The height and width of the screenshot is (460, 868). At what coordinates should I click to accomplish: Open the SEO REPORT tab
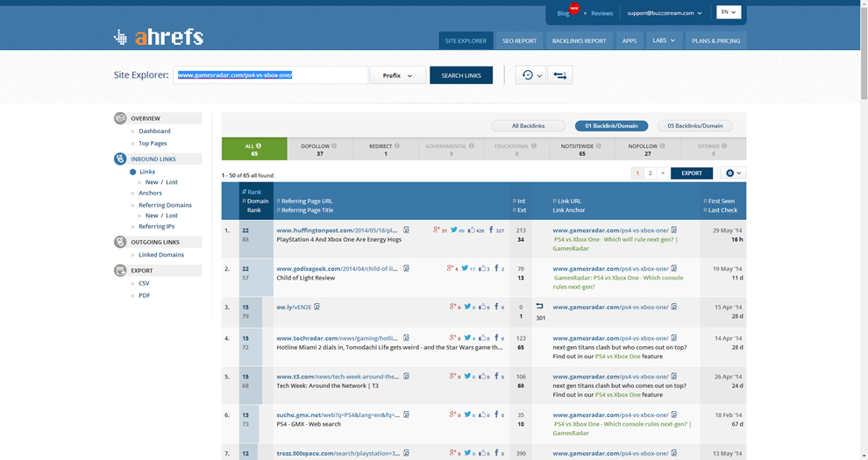pos(519,41)
